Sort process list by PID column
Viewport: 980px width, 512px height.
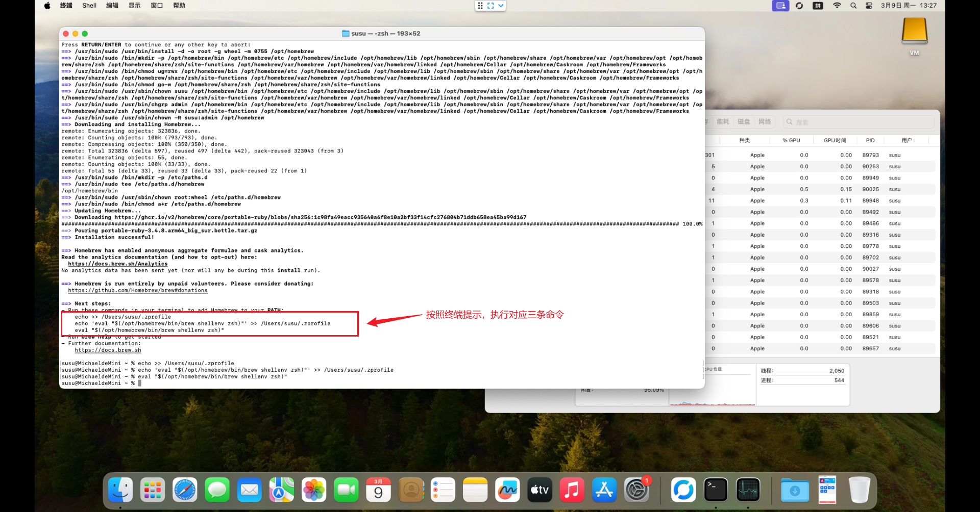(x=870, y=140)
